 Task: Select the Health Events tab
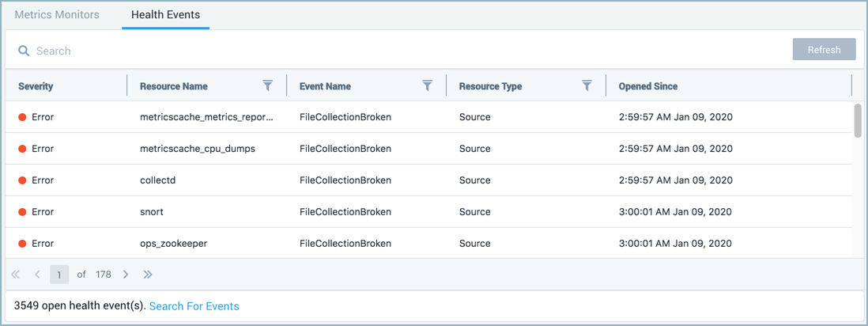(165, 15)
